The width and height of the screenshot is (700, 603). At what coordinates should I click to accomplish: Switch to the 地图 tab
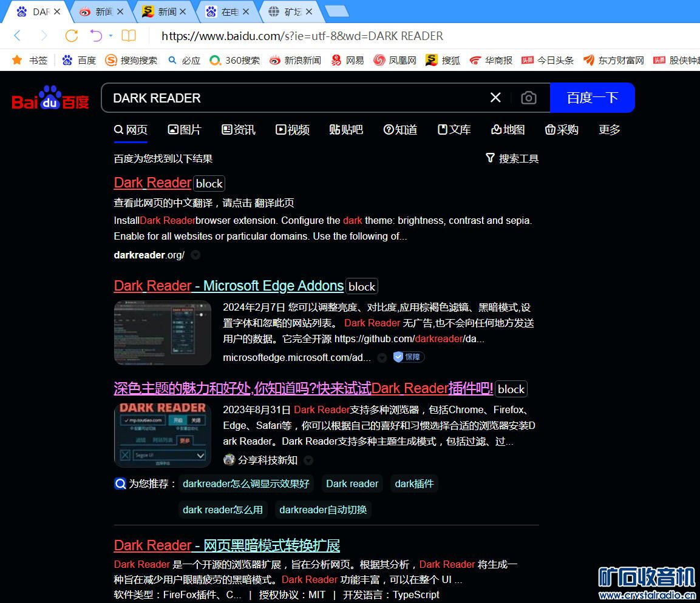(508, 130)
